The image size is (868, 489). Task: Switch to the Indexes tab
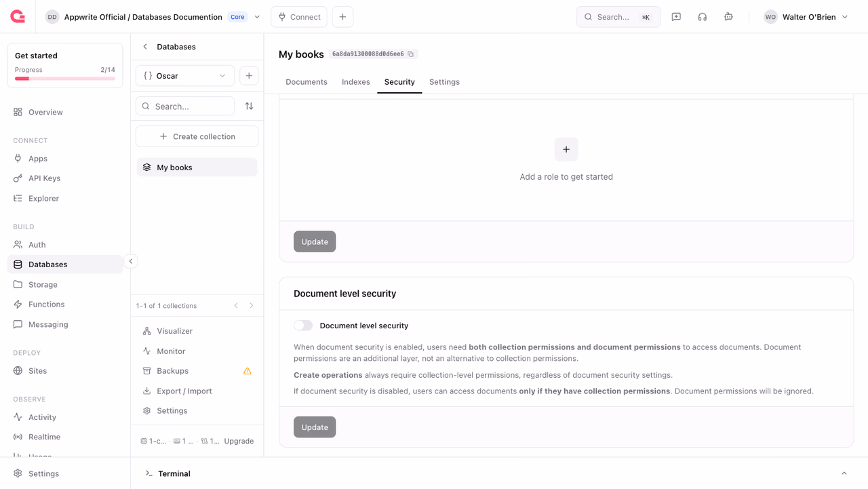[356, 82]
